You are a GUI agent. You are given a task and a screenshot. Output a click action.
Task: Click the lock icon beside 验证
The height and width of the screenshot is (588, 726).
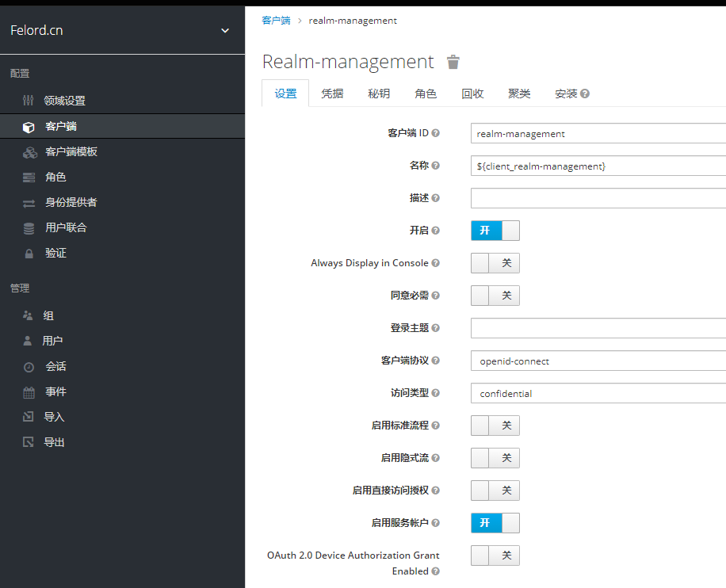(x=29, y=254)
